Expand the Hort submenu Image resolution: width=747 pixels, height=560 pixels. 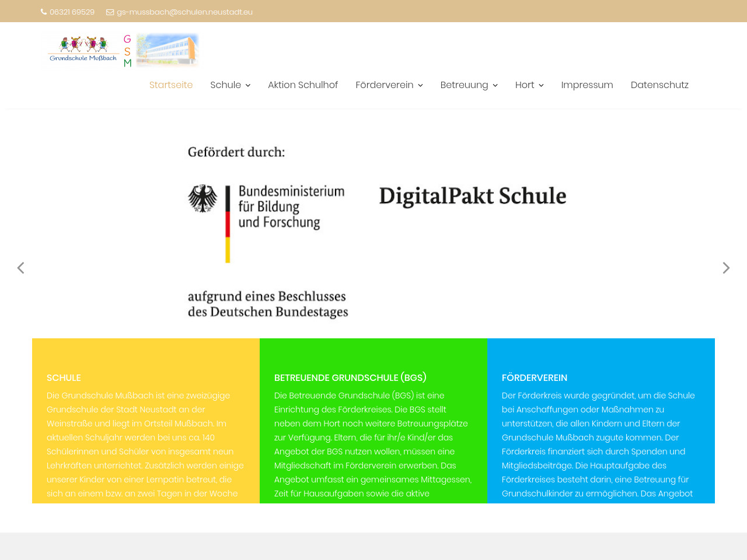click(x=529, y=85)
